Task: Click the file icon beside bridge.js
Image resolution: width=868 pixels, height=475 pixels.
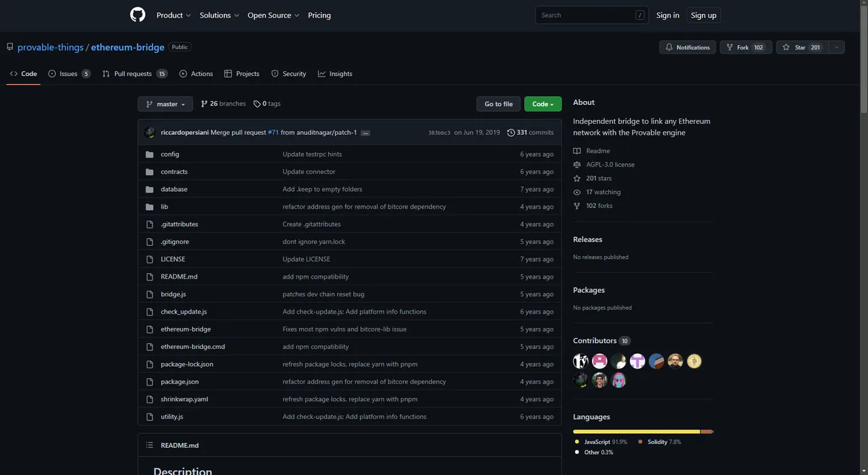Action: click(150, 294)
